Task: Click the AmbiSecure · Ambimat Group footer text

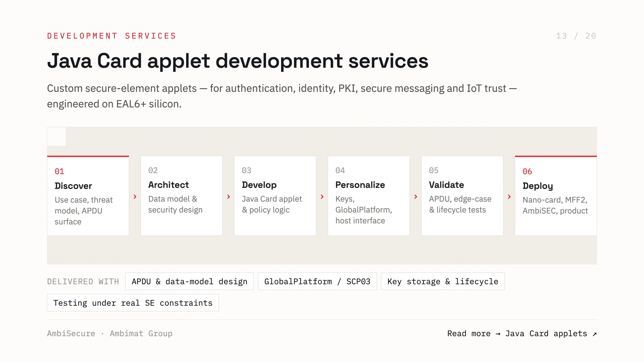Action: click(110, 334)
